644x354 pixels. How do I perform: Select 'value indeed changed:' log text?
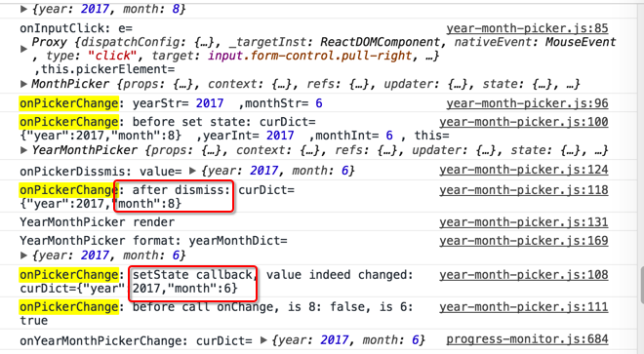pyautogui.click(x=340, y=275)
